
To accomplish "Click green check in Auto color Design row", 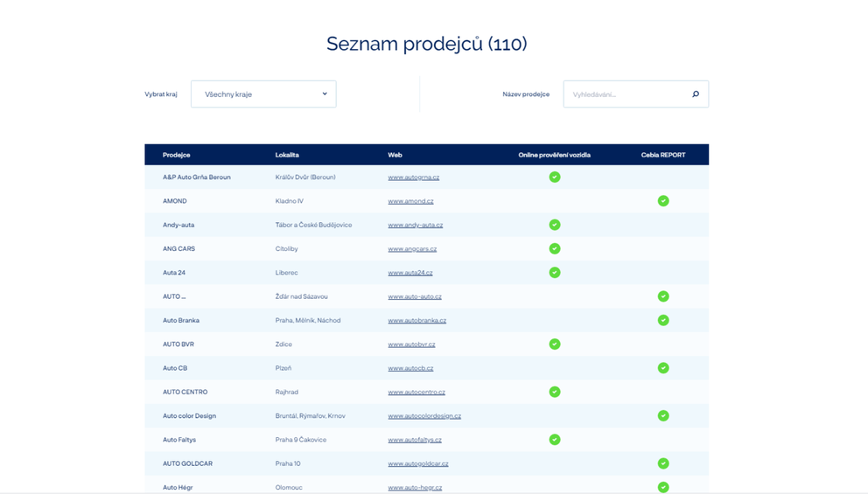I will 663,415.
